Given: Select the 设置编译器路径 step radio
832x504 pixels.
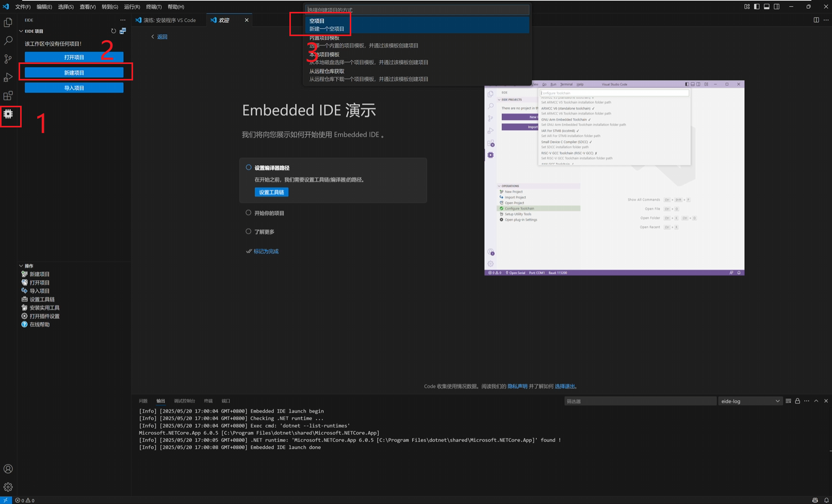Looking at the screenshot, I should pyautogui.click(x=249, y=167).
